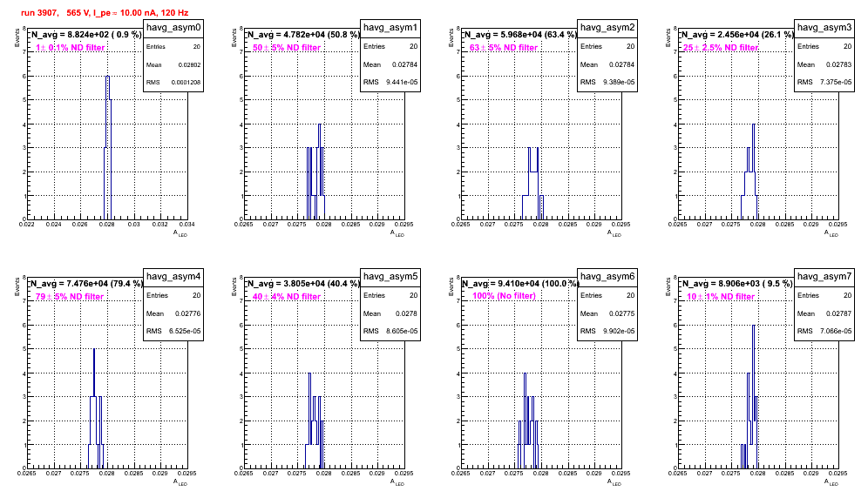Click the 25± 2.5% ND filter label
Screen dimensions: 868x498
(x=721, y=48)
